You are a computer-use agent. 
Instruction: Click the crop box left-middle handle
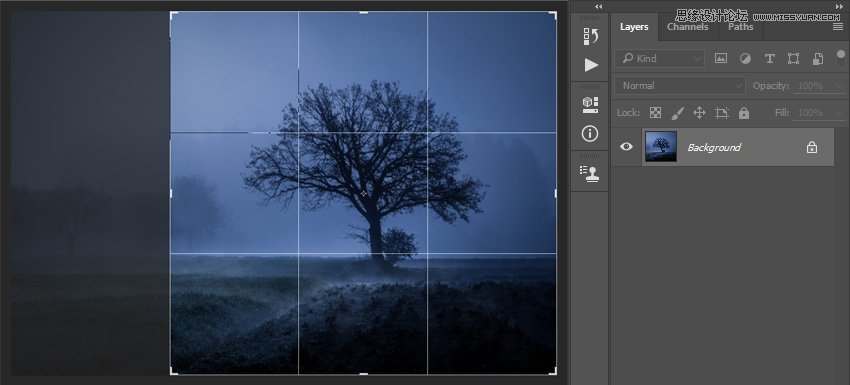point(171,193)
